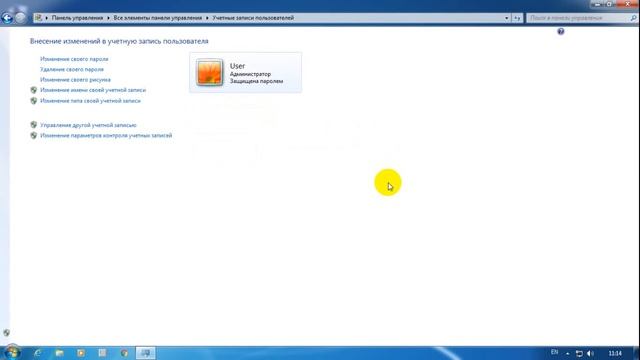Screen dimensions: 640x360
Task: Click the Control Panel icon in address bar
Action: click(x=38, y=18)
